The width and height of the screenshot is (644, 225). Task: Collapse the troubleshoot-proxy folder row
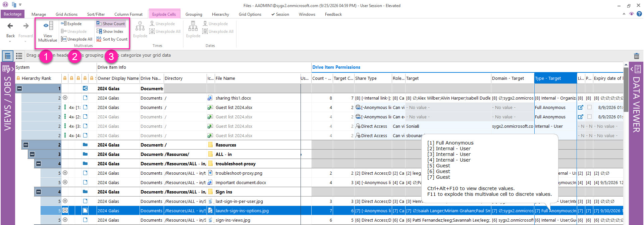click(x=39, y=164)
